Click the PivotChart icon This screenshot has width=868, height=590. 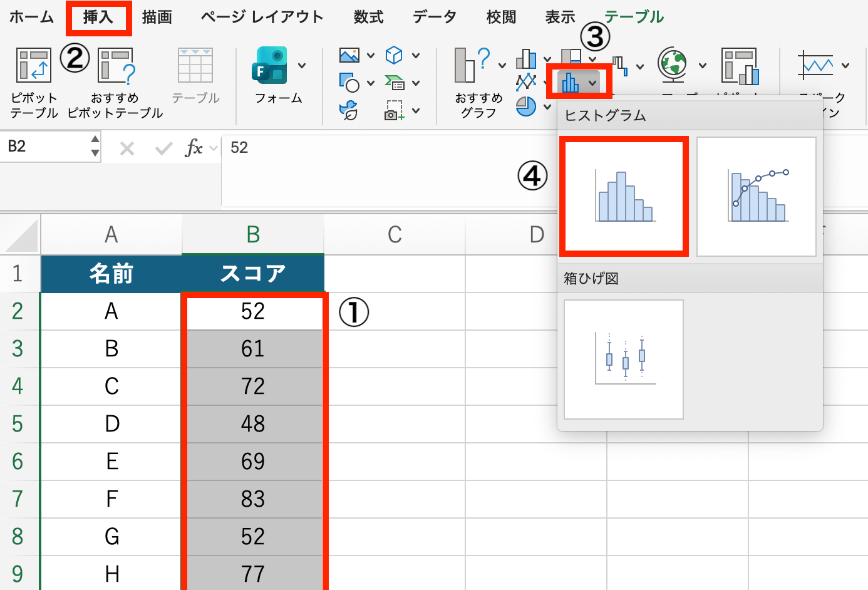[740, 66]
